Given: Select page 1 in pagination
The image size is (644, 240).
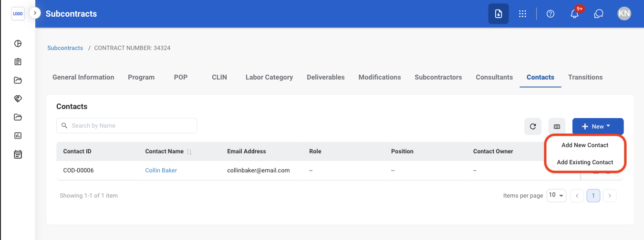Looking at the screenshot, I should 593,196.
